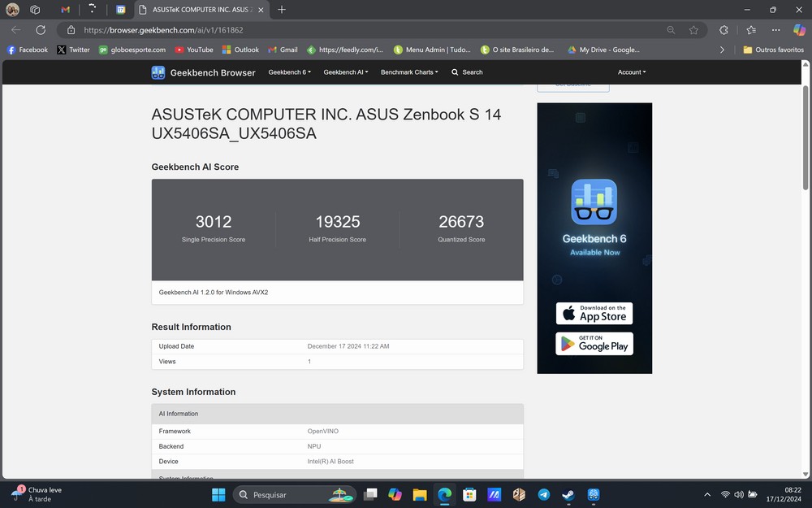Screen dimensions: 812x508
Task: Select the OpenVINO framework value
Action: pos(322,432)
